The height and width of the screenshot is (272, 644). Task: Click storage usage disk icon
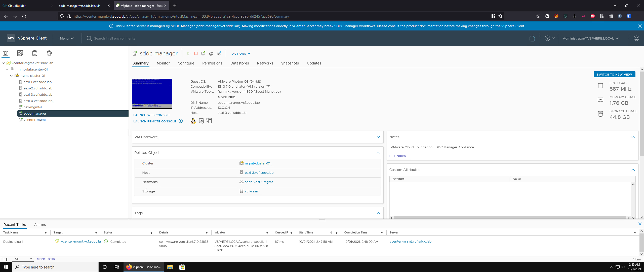pyautogui.click(x=600, y=114)
